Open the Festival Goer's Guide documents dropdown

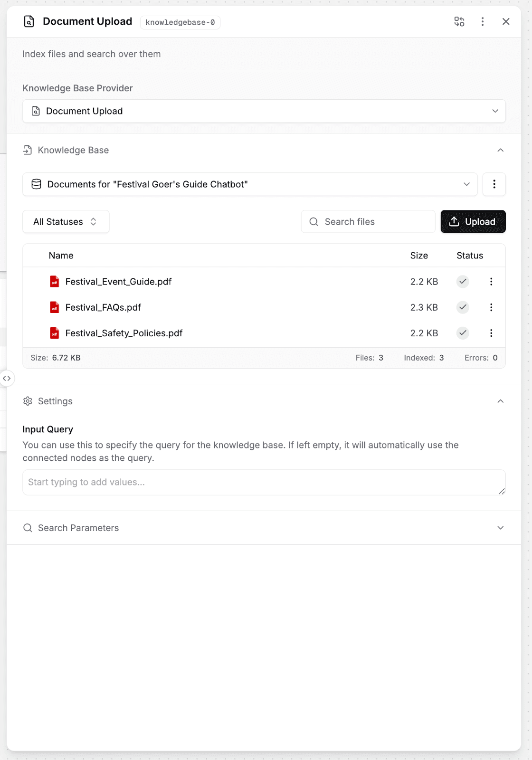click(x=250, y=184)
